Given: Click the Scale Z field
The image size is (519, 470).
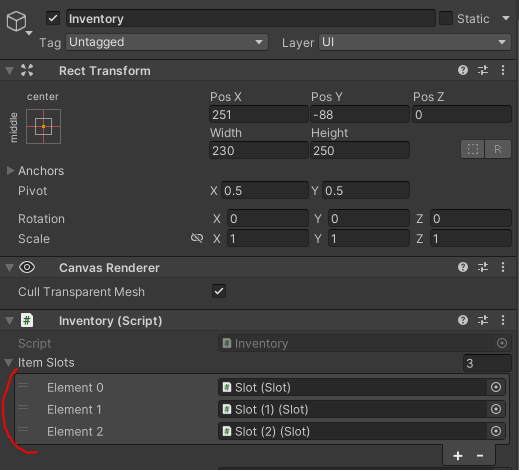Looking at the screenshot, I should point(471,238).
